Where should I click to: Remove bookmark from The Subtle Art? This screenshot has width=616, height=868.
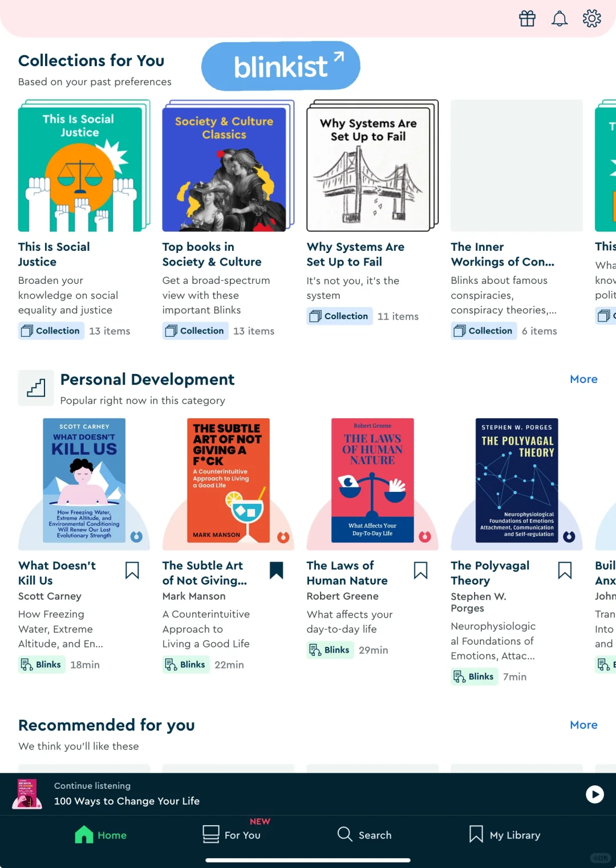277,570
